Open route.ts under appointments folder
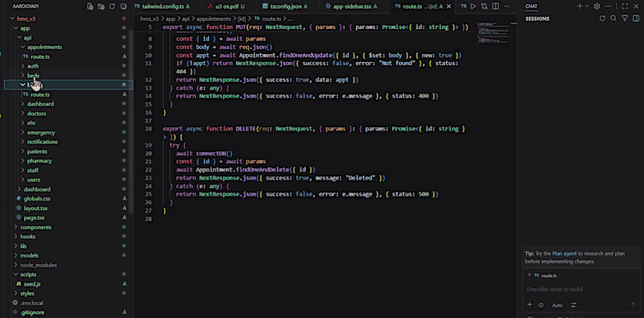This screenshot has width=644, height=318. (68, 56)
